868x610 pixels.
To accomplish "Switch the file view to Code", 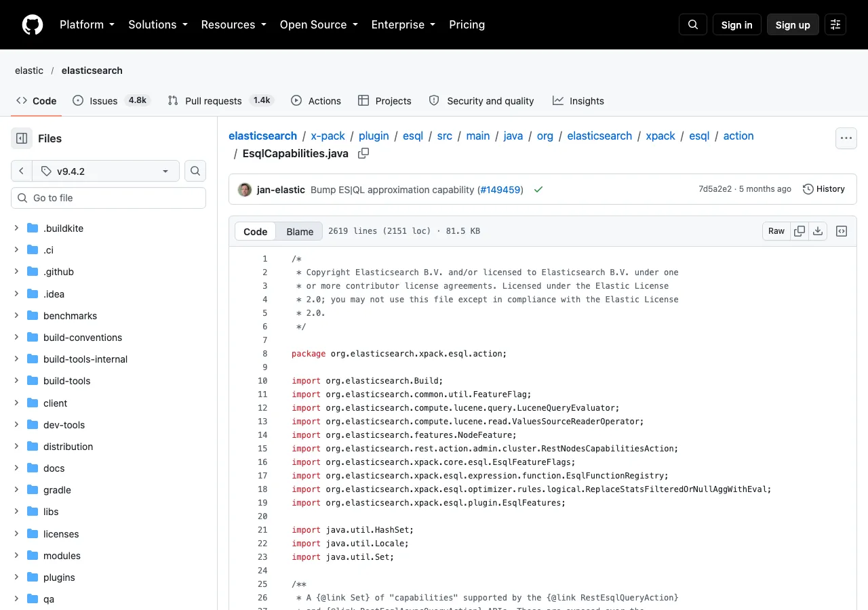I will [256, 231].
